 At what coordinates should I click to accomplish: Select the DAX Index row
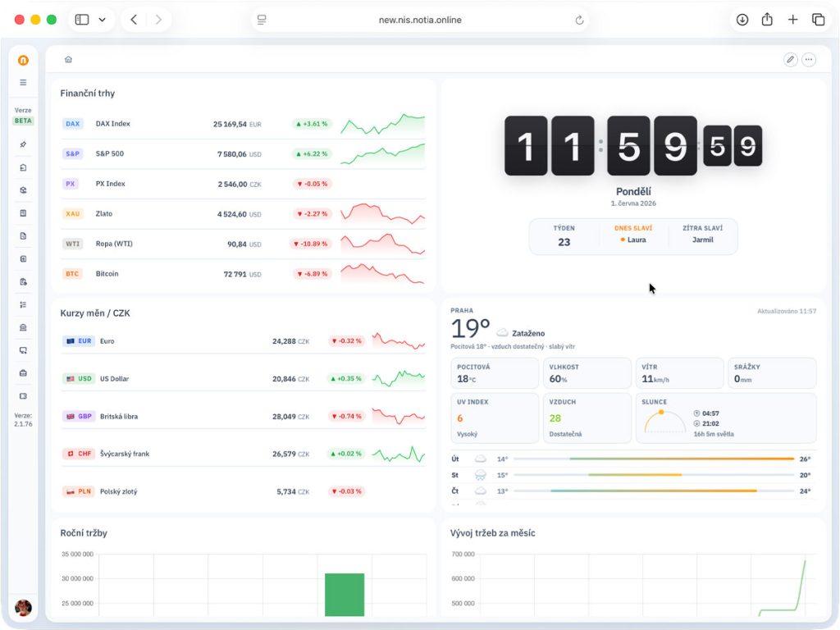(243, 124)
